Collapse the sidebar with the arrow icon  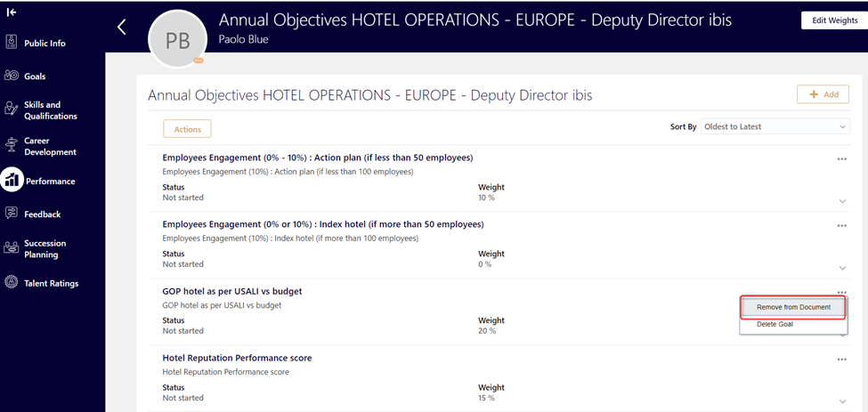click(x=11, y=12)
